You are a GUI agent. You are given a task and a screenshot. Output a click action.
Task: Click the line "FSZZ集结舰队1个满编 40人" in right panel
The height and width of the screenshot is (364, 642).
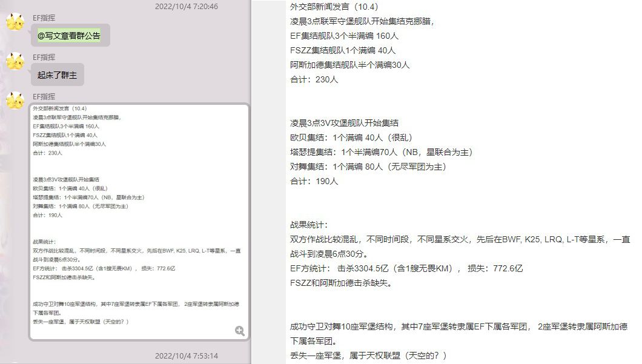(x=343, y=50)
